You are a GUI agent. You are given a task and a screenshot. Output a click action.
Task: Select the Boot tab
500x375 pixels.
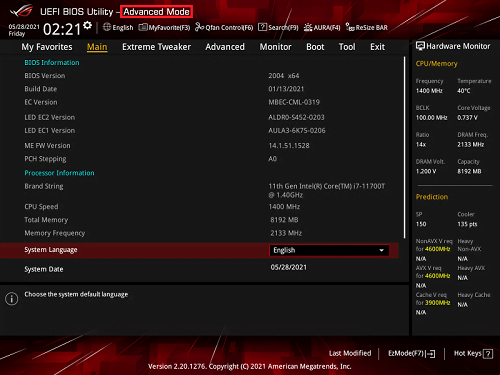pyautogui.click(x=315, y=47)
